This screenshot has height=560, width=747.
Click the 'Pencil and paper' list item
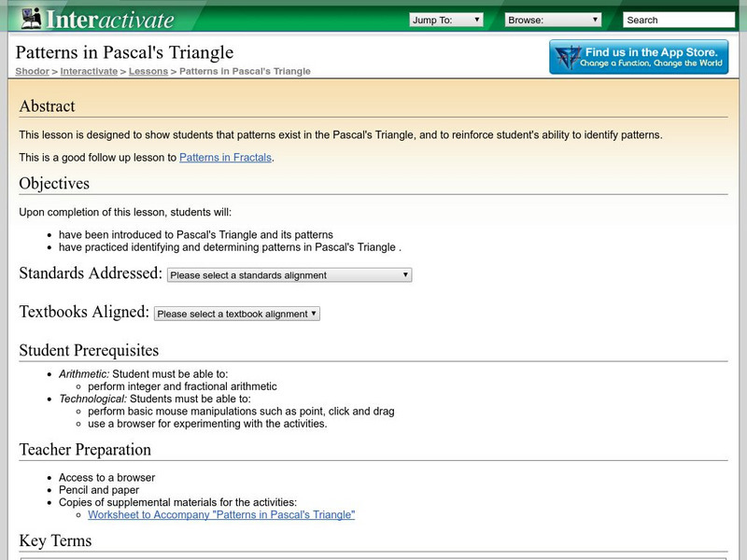tap(99, 490)
